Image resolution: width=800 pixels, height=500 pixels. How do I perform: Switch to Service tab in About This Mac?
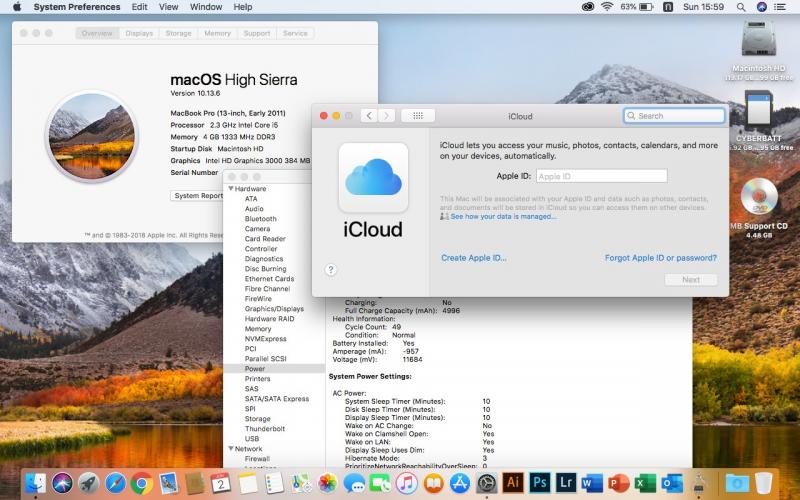(x=295, y=33)
